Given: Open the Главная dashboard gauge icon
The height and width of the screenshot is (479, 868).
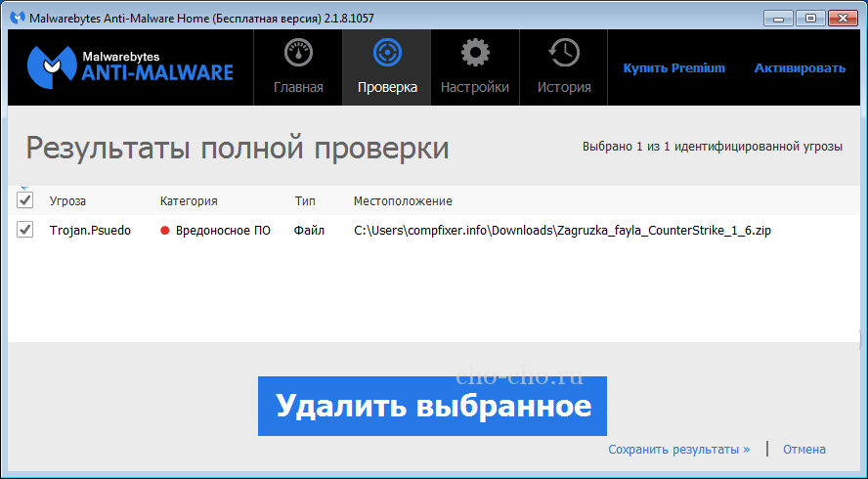Looking at the screenshot, I should pos(298,53).
